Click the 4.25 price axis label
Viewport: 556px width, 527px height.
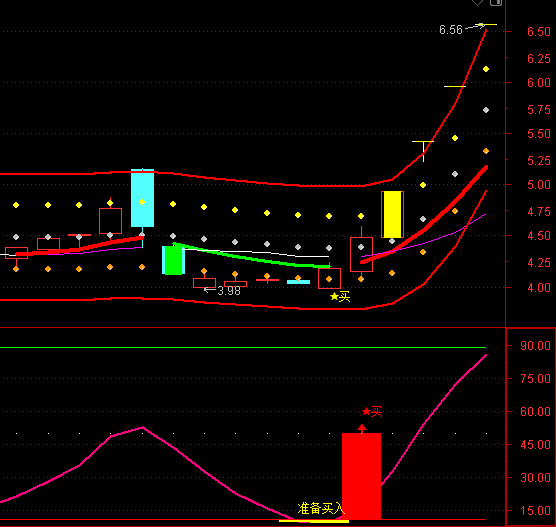539,263
